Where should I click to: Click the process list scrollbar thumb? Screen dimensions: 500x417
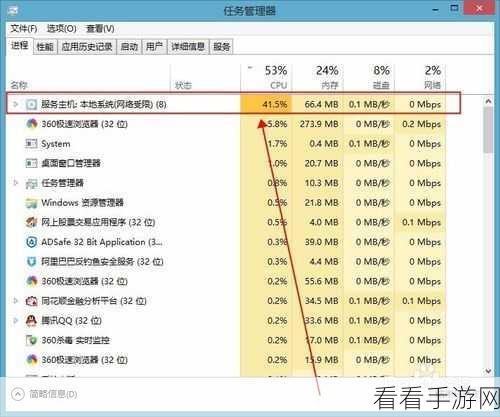pos(488,130)
